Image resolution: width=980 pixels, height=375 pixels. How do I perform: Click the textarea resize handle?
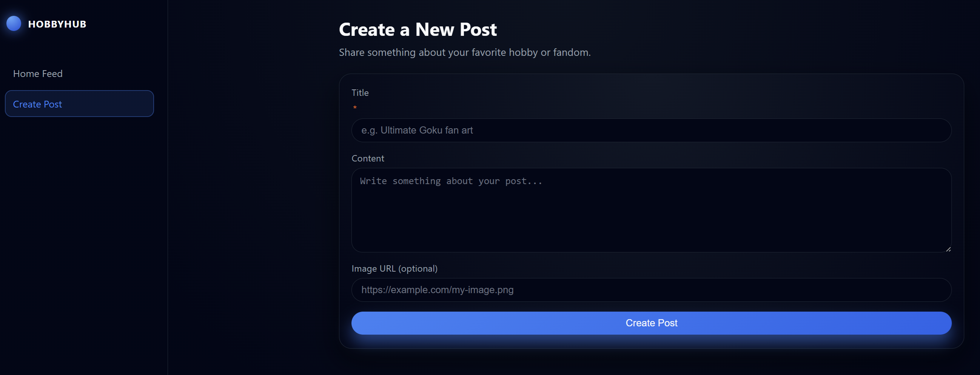[948, 250]
